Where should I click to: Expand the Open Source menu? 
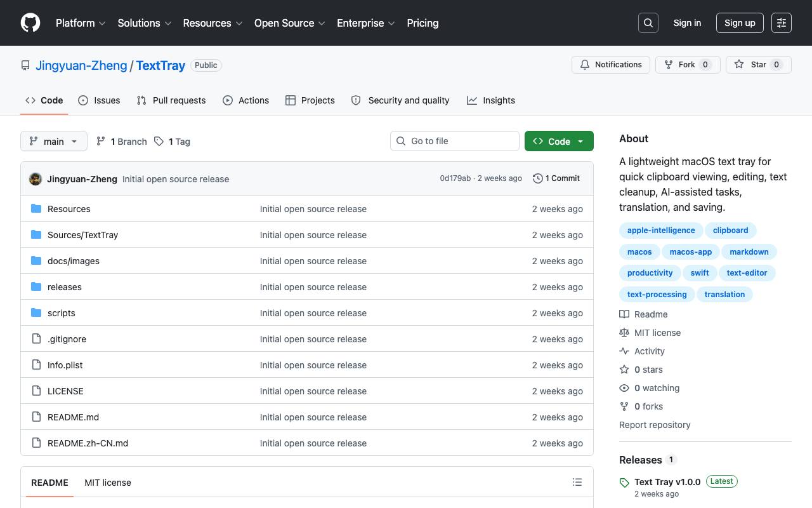tap(290, 23)
